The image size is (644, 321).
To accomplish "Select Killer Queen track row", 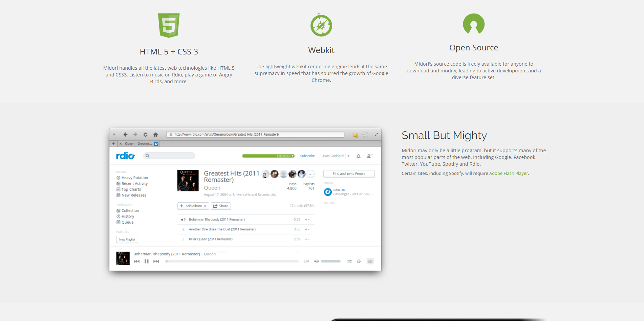I will click(x=246, y=239).
